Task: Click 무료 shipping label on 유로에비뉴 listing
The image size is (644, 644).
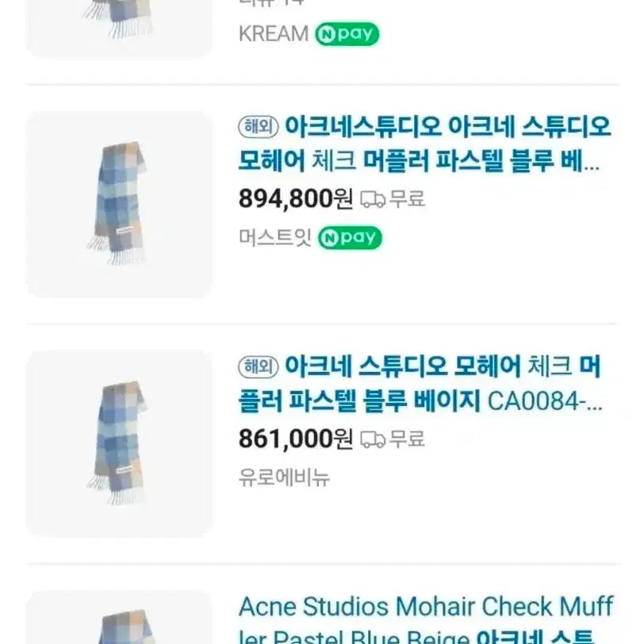Action: (407, 438)
